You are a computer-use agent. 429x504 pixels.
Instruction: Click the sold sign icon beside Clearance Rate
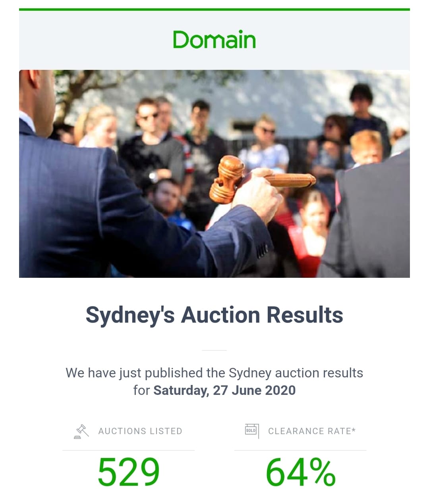(252, 431)
